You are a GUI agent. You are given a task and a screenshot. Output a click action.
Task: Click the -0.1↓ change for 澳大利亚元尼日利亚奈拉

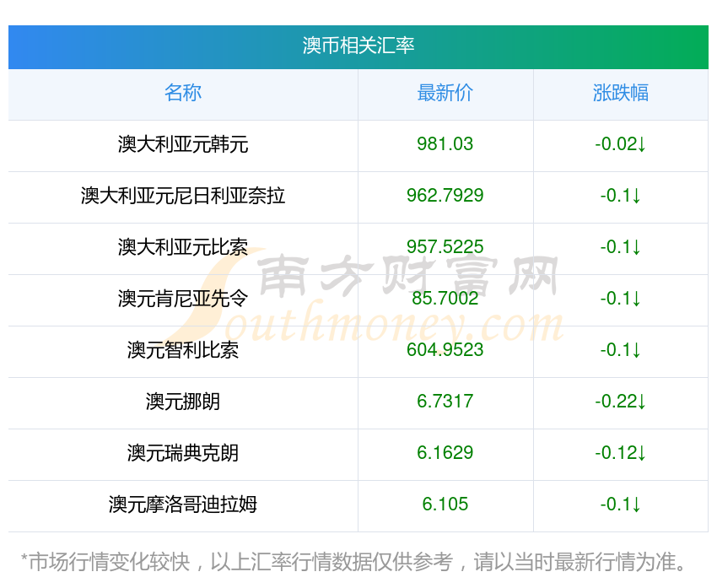[x=621, y=196]
